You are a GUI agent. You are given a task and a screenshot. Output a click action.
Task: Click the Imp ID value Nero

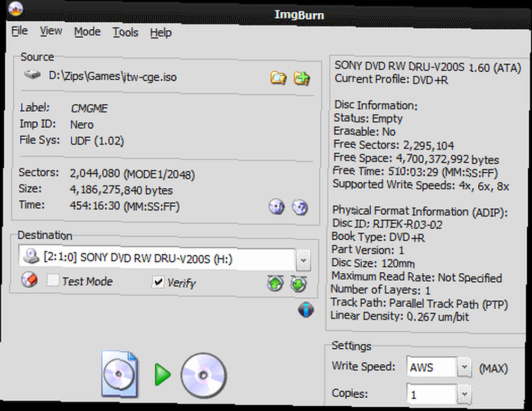82,124
